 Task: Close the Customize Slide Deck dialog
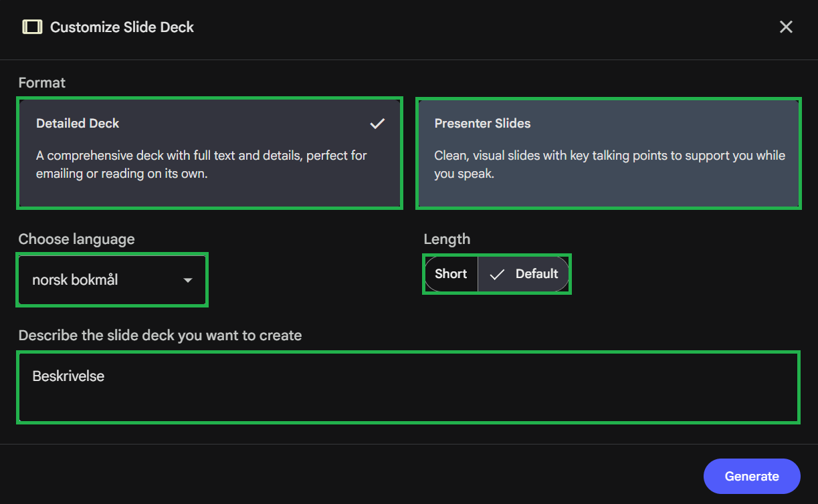tap(786, 27)
